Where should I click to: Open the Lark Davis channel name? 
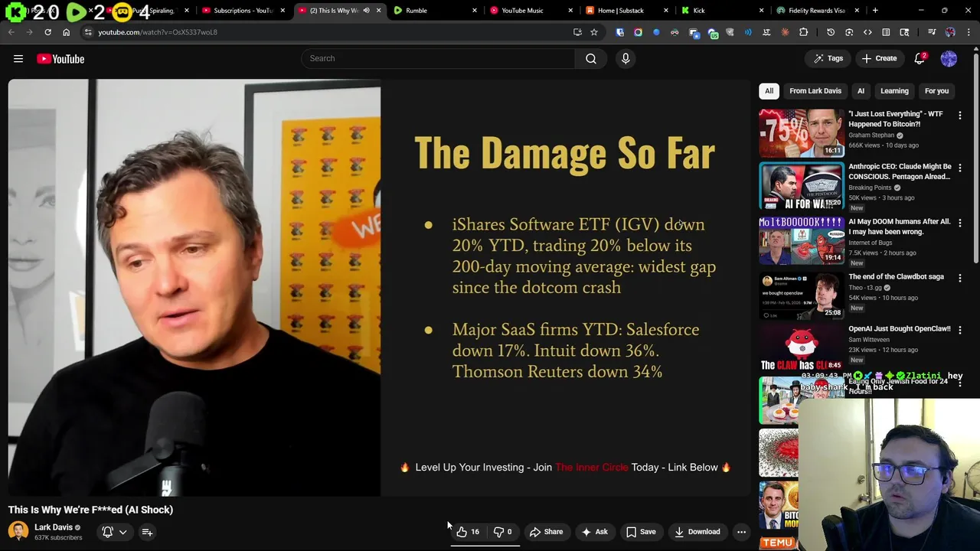click(54, 527)
